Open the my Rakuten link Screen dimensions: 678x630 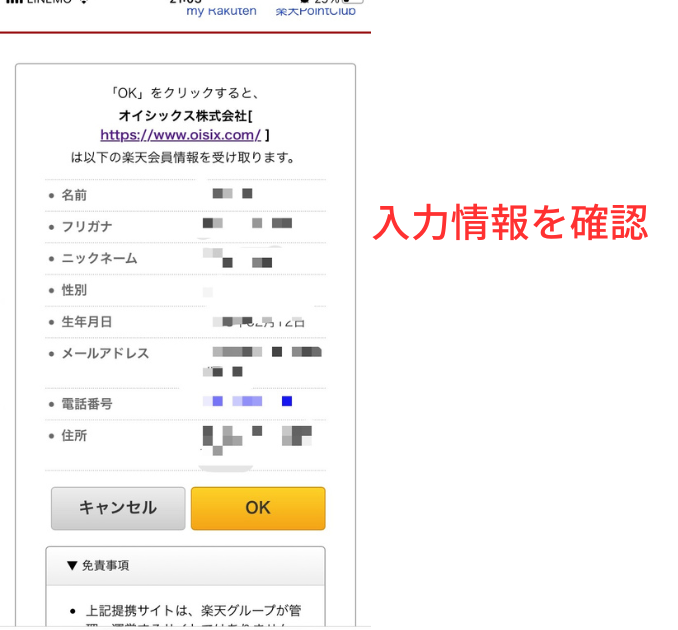click(221, 11)
